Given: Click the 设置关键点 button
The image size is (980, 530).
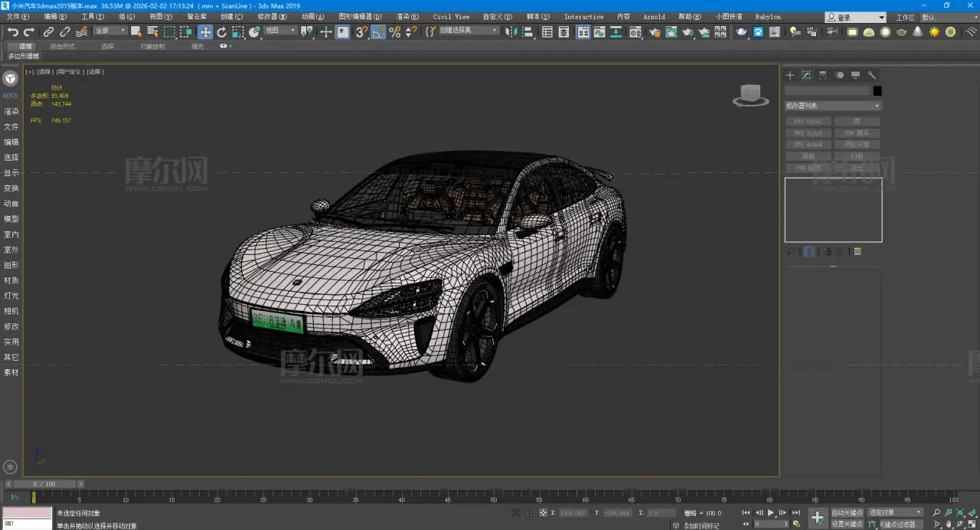Looking at the screenshot, I should [x=847, y=524].
